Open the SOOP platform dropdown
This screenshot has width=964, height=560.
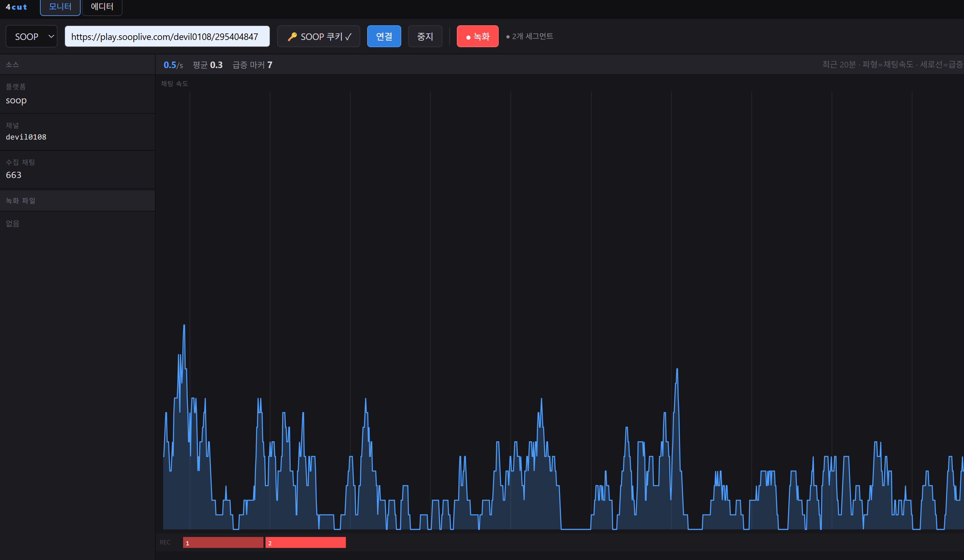31,36
